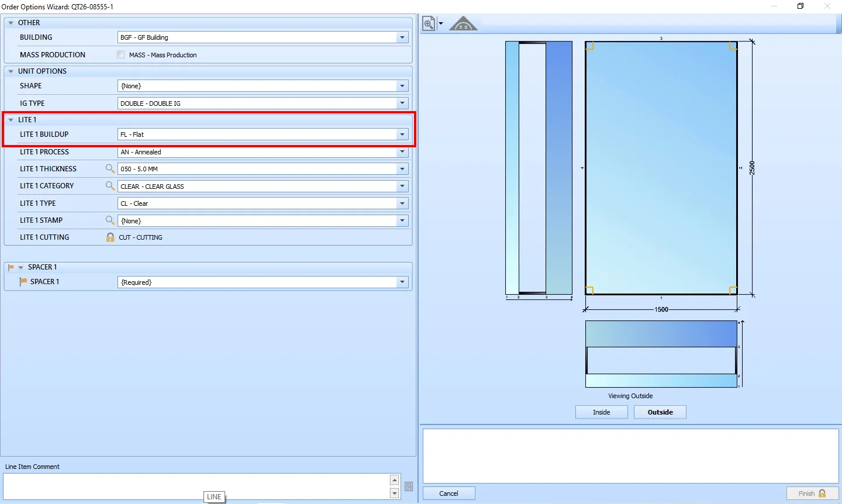Click the LITE 1 CUTTING label

(44, 237)
